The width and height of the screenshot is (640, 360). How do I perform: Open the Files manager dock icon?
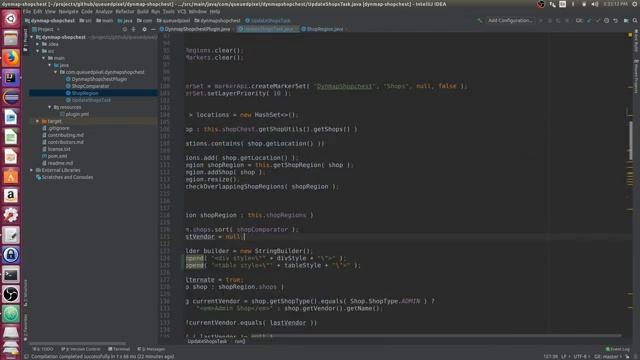coord(11,38)
